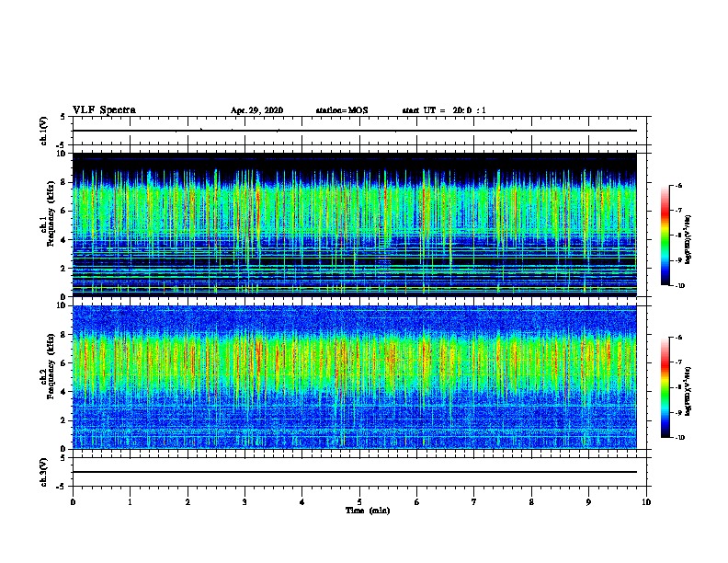This screenshot has width=728, height=563.
Task: Click the "-6" label on ch.2 colorbar
Action: click(x=677, y=338)
